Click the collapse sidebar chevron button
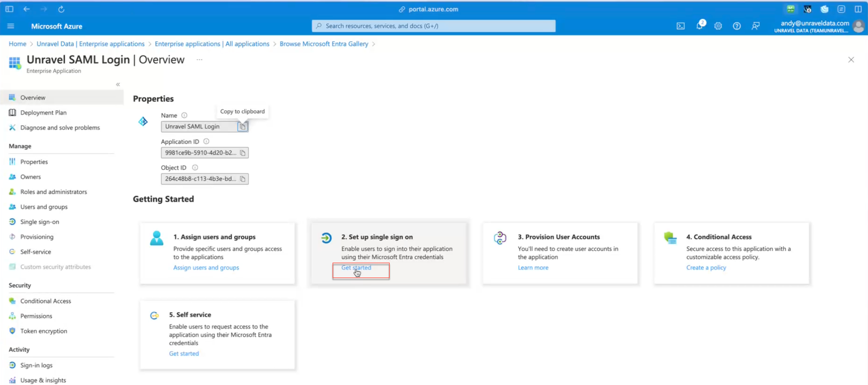The image size is (868, 385). (x=118, y=84)
